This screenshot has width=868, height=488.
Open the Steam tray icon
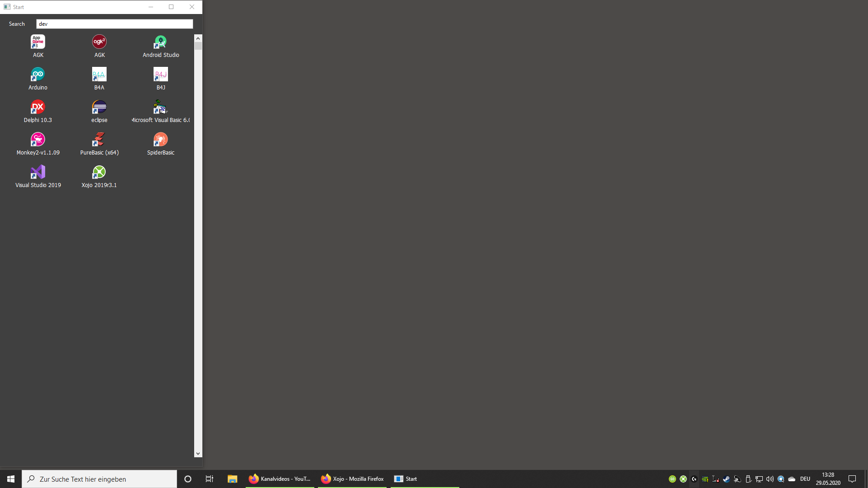coord(726,479)
